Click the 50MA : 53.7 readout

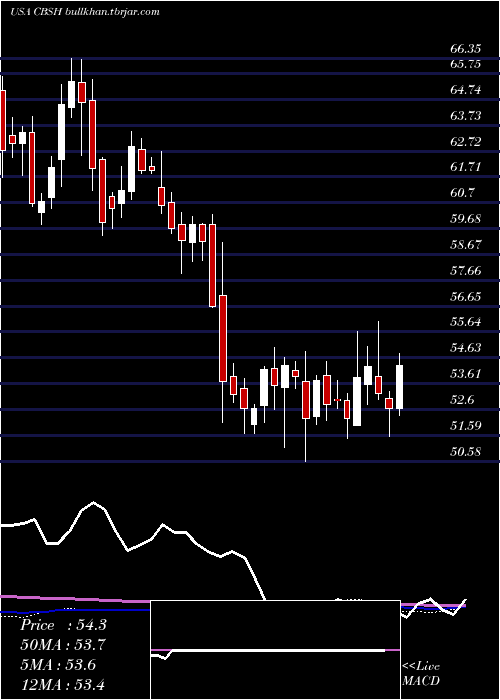click(63, 645)
